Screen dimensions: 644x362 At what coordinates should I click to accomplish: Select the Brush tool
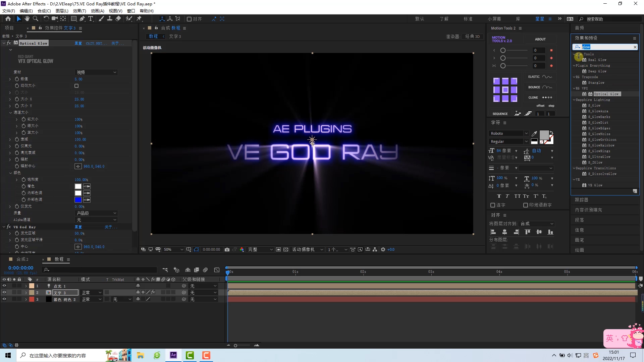click(x=101, y=19)
